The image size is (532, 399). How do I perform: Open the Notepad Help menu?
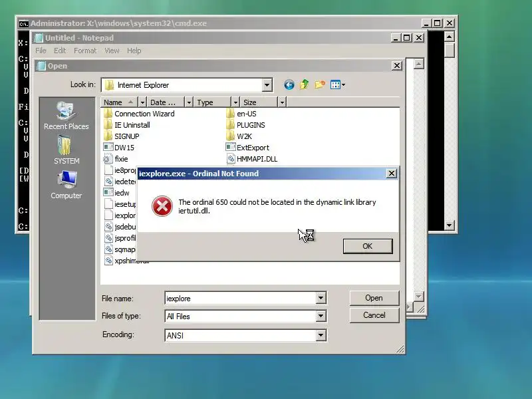coord(134,51)
